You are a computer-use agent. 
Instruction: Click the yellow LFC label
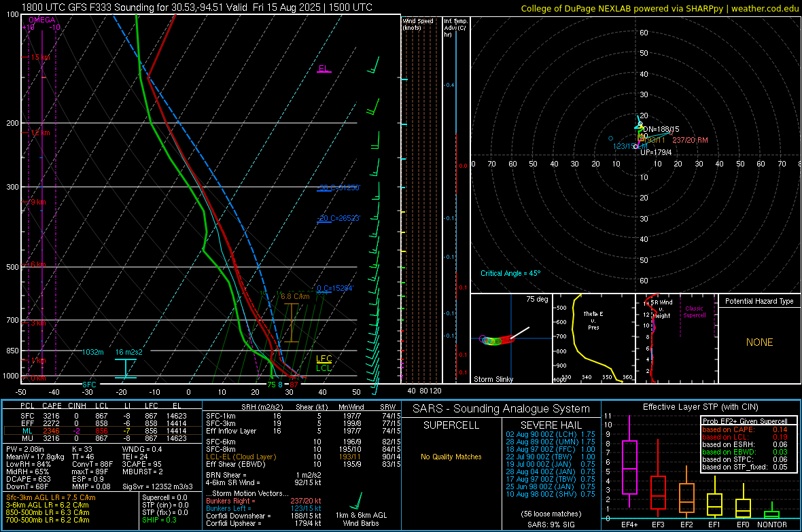point(324,359)
